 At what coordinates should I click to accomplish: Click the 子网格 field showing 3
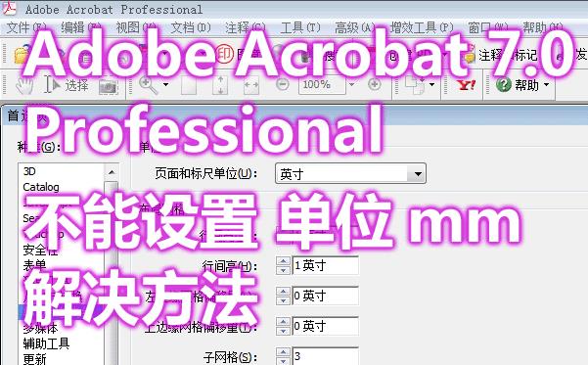click(325, 356)
